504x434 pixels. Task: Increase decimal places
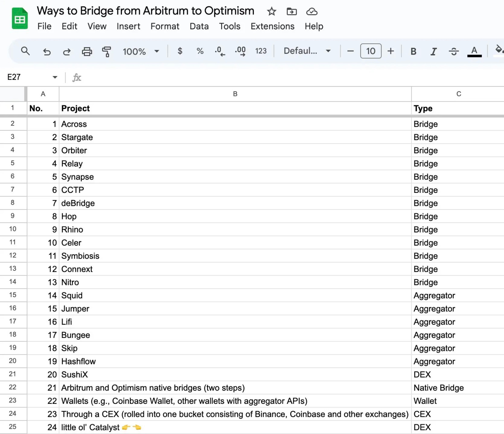pyautogui.click(x=240, y=51)
